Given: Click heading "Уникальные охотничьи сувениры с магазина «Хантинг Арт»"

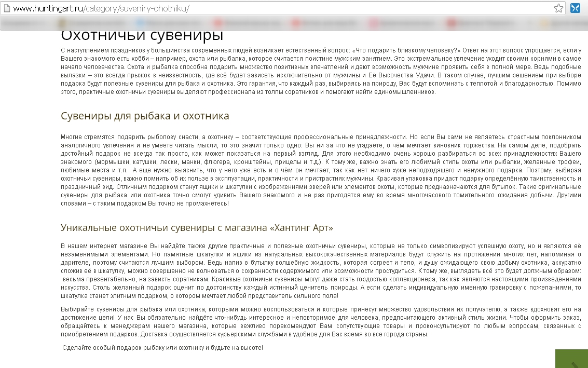Looking at the screenshot, I should [197, 228].
